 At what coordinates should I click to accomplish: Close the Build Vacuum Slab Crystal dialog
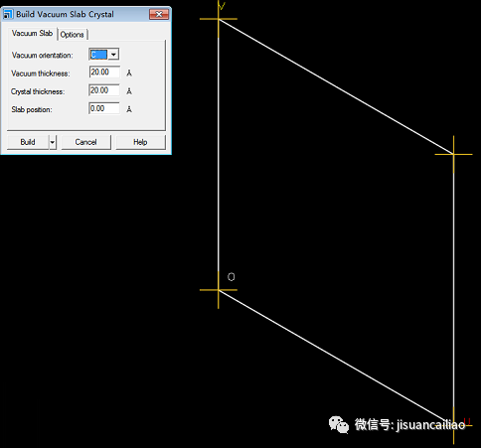[x=159, y=14]
